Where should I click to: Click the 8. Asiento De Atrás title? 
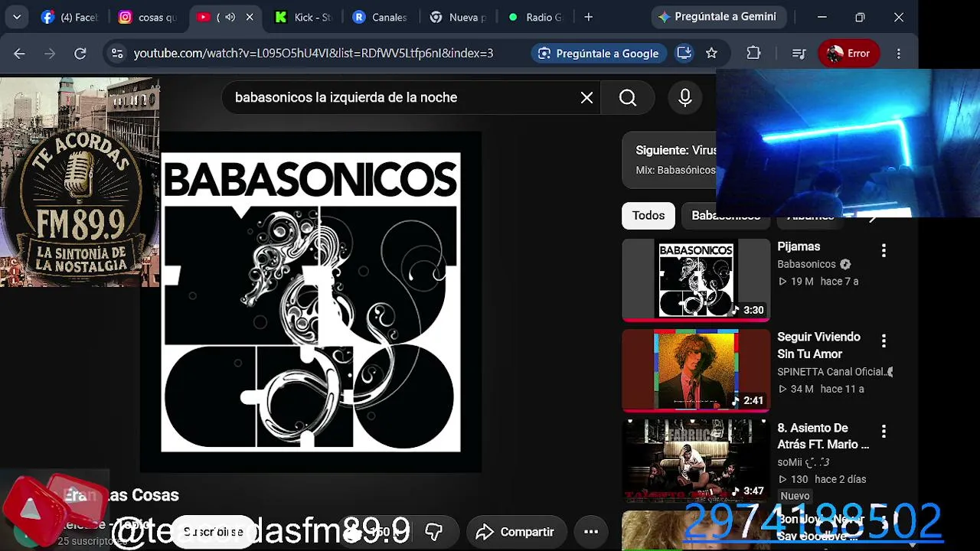pyautogui.click(x=823, y=436)
